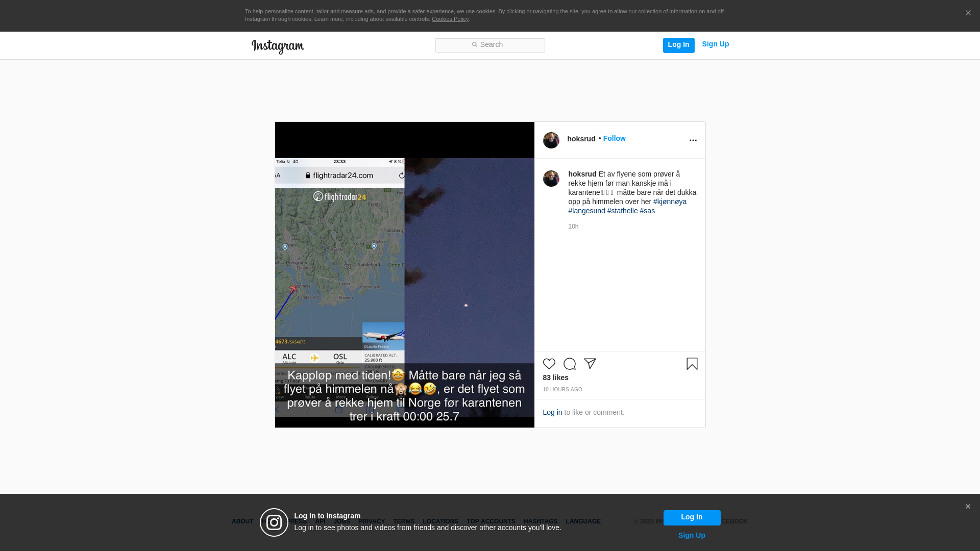980x551 pixels.
Task: Open the Cookies Policy link
Action: coord(450,19)
